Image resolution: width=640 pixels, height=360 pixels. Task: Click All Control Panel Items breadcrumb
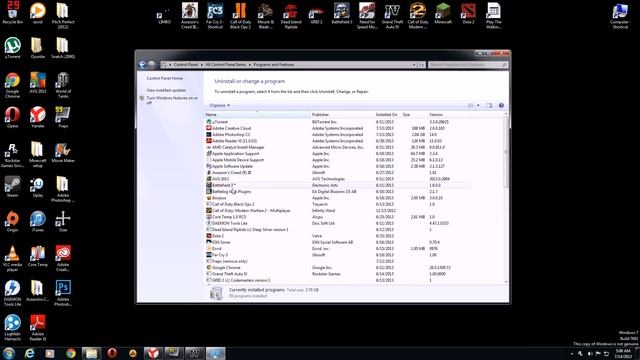click(226, 64)
